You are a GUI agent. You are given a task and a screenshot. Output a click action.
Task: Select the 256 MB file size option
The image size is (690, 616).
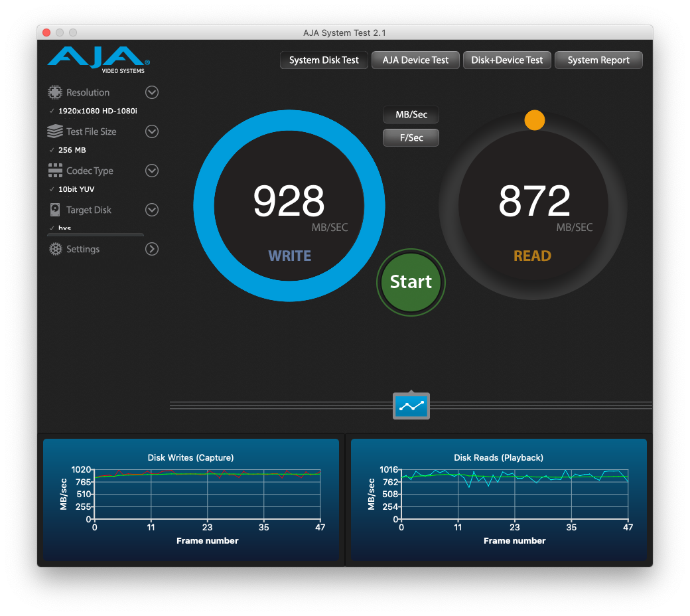(72, 150)
